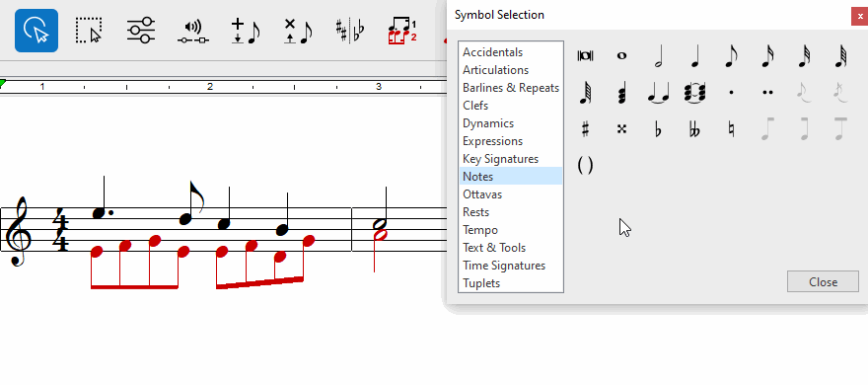Click the green playback position marker

pyautogui.click(x=2, y=84)
